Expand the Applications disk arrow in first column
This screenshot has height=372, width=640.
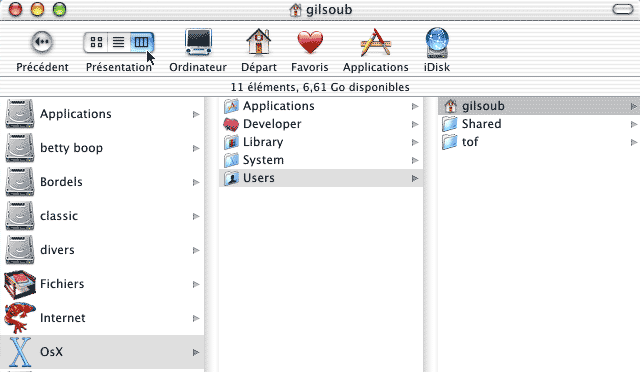(x=196, y=114)
